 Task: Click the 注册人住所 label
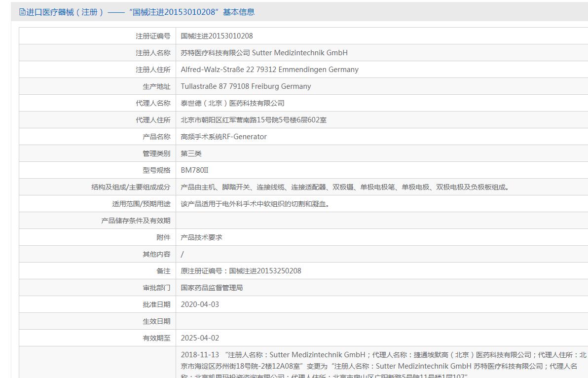pos(153,70)
